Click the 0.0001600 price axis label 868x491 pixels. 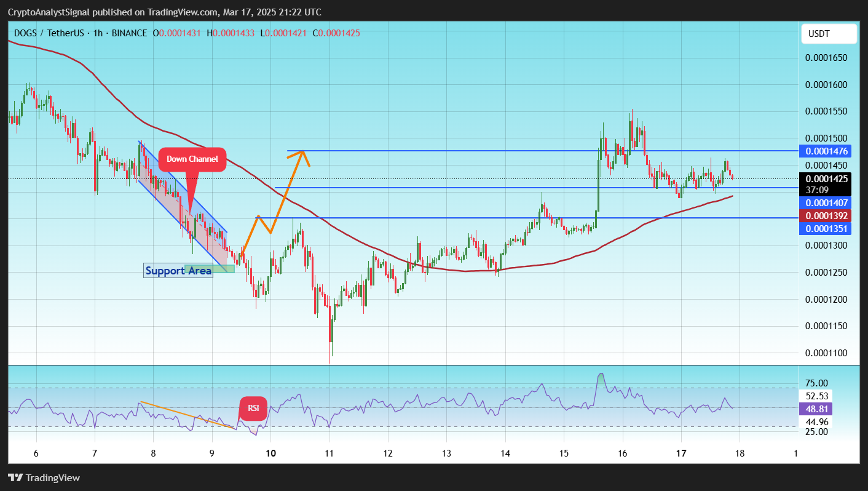click(x=827, y=85)
